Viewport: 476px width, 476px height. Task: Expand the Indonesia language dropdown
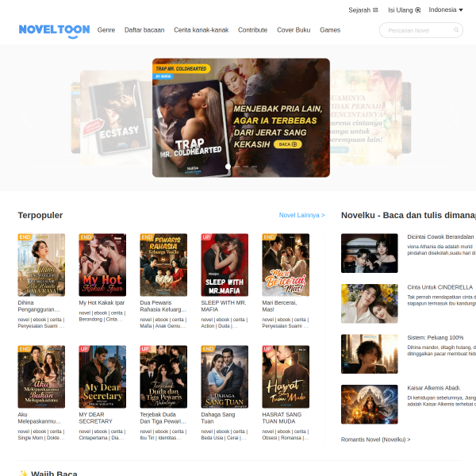[446, 10]
